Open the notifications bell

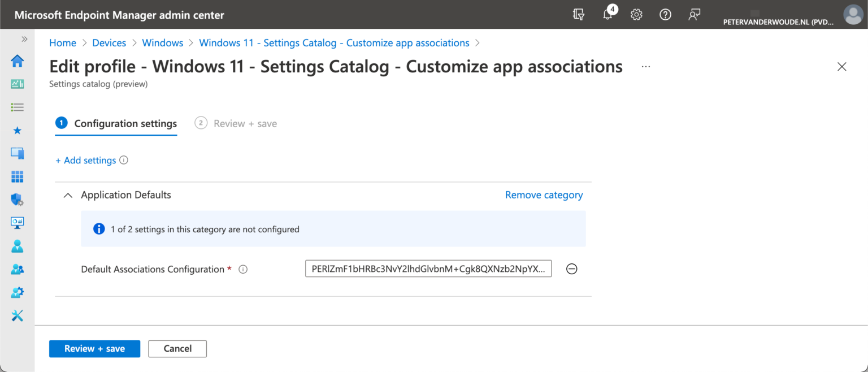(607, 15)
